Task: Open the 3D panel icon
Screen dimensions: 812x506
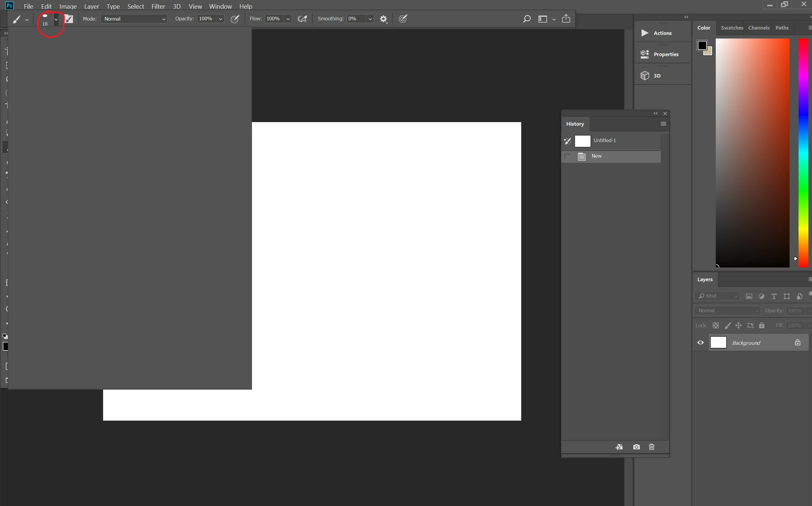Action: pyautogui.click(x=645, y=76)
